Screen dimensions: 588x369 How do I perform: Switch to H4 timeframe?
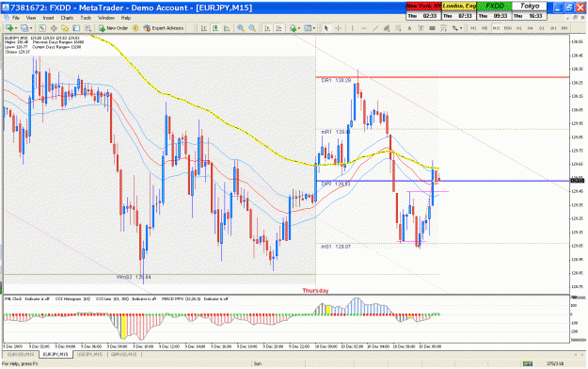coord(531,28)
